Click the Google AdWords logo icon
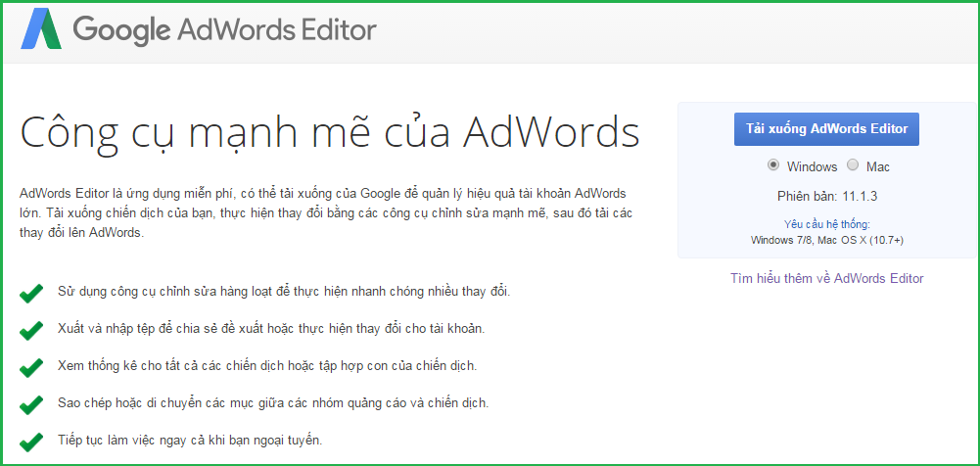 [42, 31]
